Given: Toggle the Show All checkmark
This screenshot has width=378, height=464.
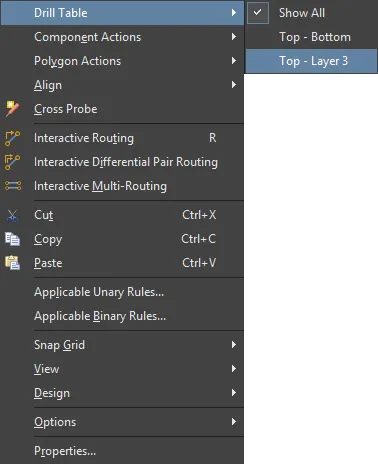Looking at the screenshot, I should pos(258,13).
